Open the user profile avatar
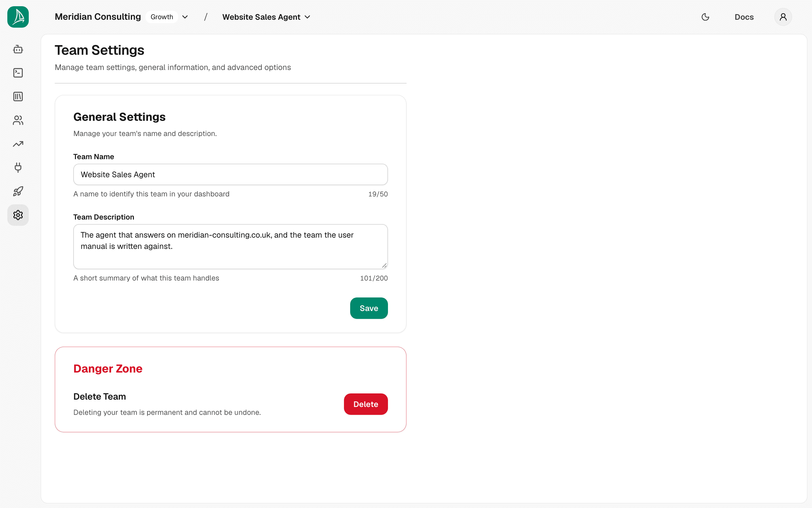The height and width of the screenshot is (508, 812). (x=783, y=17)
